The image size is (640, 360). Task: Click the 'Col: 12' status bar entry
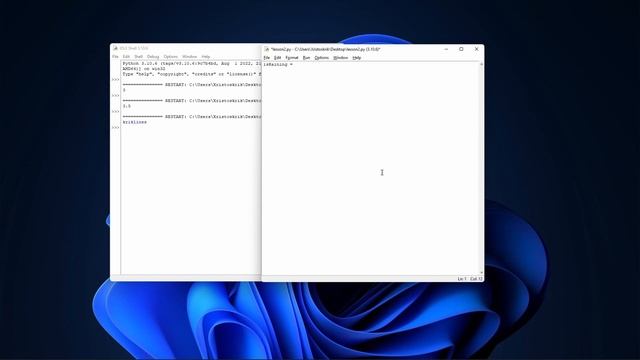[x=476, y=279]
